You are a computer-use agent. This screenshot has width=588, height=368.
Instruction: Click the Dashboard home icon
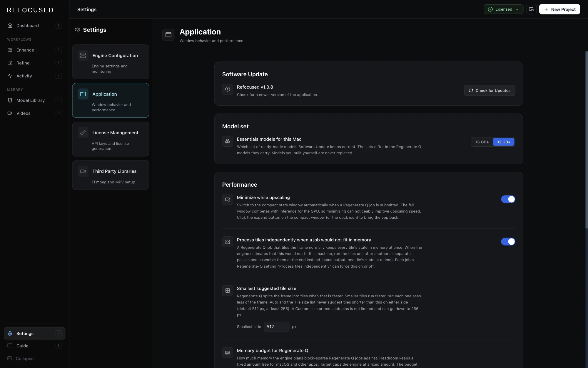click(10, 26)
